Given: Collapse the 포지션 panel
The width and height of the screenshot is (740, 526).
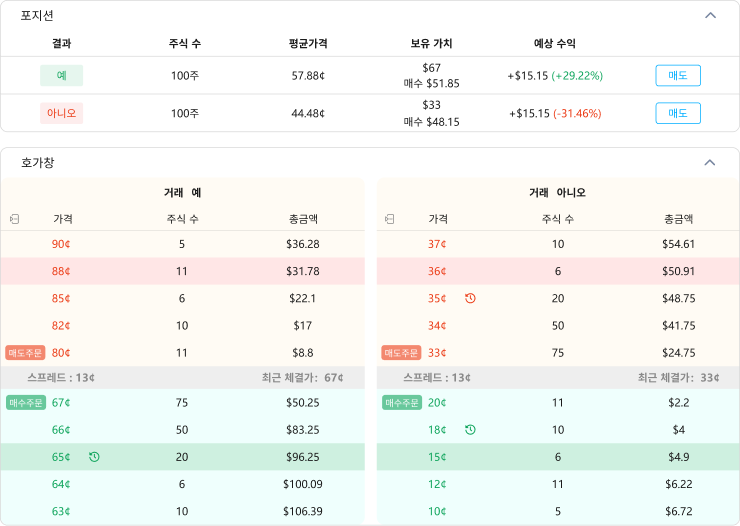Looking at the screenshot, I should pos(710,15).
